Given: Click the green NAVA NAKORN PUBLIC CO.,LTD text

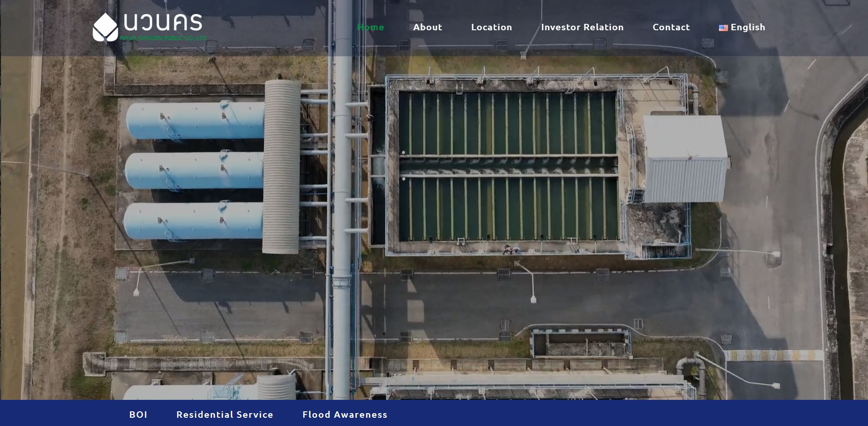Looking at the screenshot, I should 163,38.
